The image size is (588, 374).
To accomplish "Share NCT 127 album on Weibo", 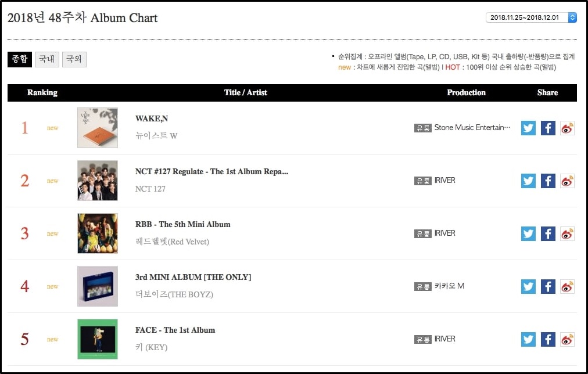I will [x=567, y=181].
